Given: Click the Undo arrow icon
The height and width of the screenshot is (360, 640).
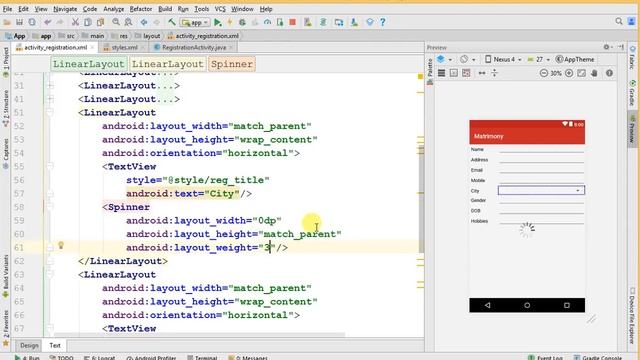Looking at the screenshot, I should (x=48, y=22).
